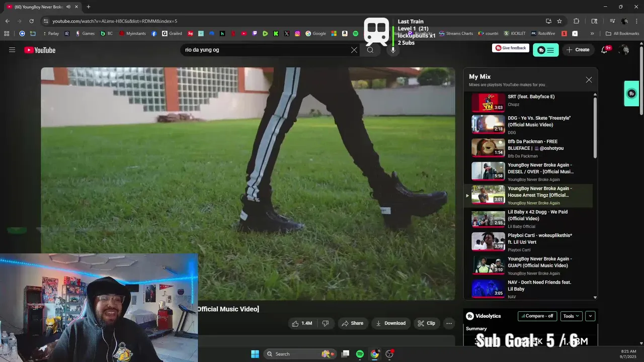This screenshot has height=362, width=644.
Task: Go to the YouTube home logo
Action: [40, 50]
